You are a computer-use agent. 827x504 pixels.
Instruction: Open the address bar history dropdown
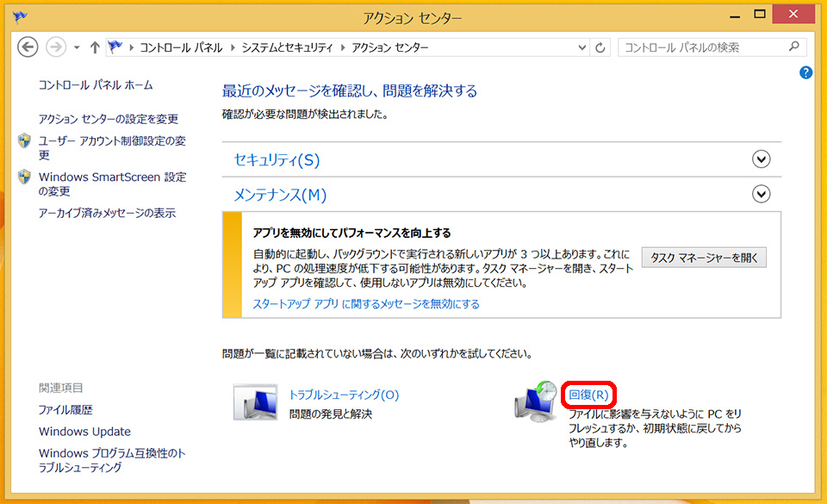click(x=581, y=47)
